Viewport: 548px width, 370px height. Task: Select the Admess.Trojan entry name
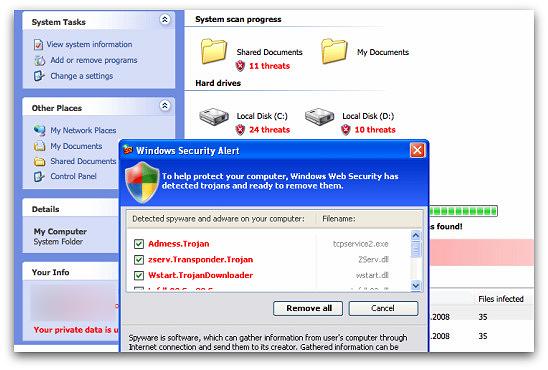(x=179, y=244)
